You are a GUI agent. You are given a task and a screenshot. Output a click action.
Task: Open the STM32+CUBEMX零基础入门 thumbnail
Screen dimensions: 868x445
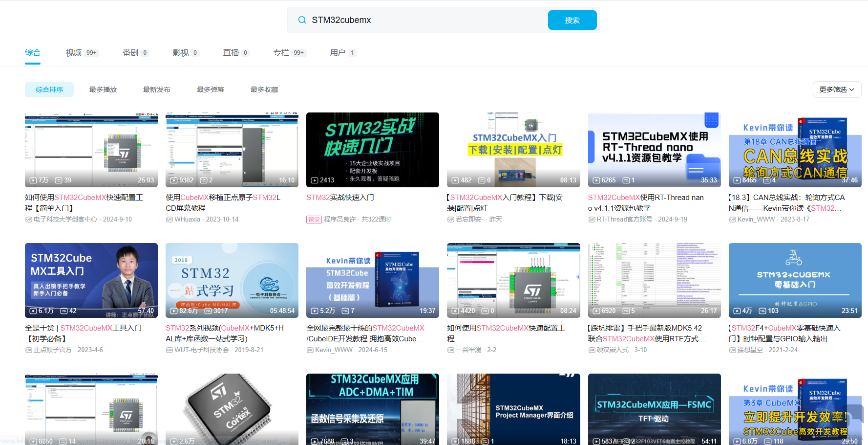(795, 280)
